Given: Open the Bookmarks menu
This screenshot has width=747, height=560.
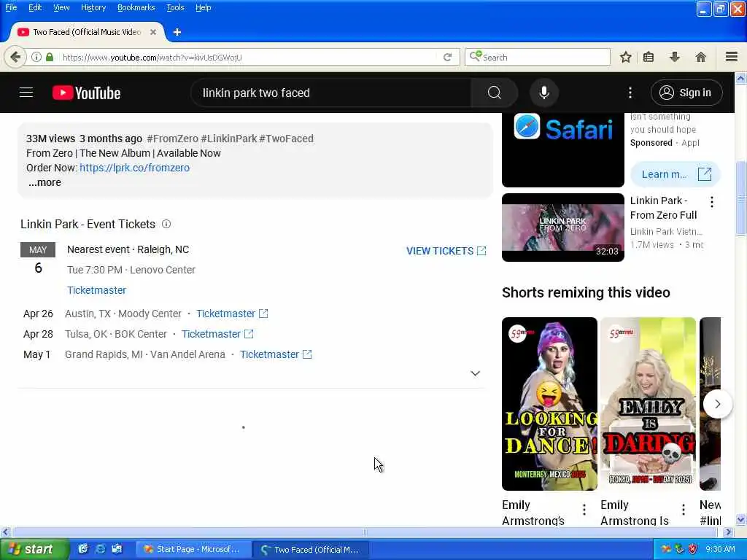Looking at the screenshot, I should 136,7.
